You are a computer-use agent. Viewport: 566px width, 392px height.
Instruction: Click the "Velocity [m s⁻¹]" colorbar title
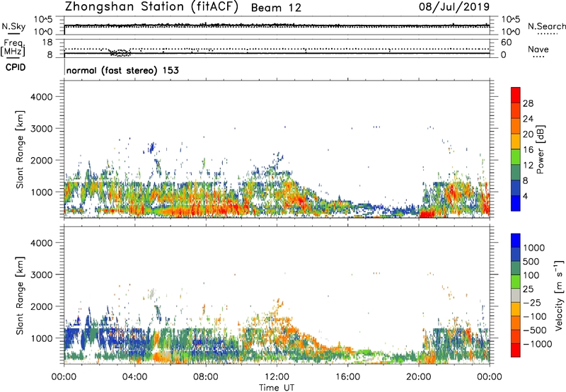[x=559, y=295]
